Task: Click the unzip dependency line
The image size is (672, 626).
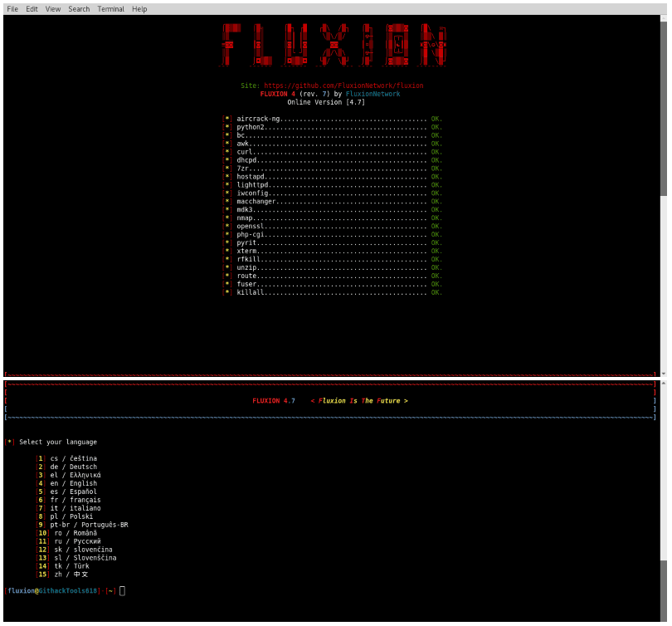Action: click(x=332, y=267)
